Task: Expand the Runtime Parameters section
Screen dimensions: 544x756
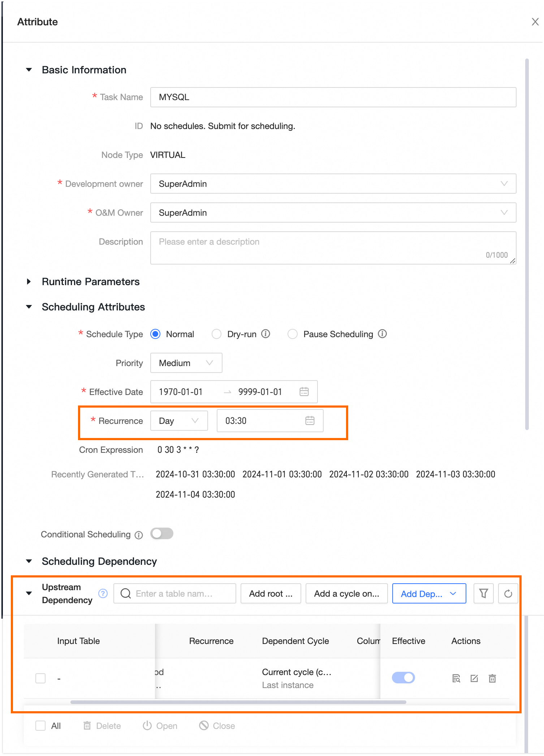Action: [x=29, y=282]
